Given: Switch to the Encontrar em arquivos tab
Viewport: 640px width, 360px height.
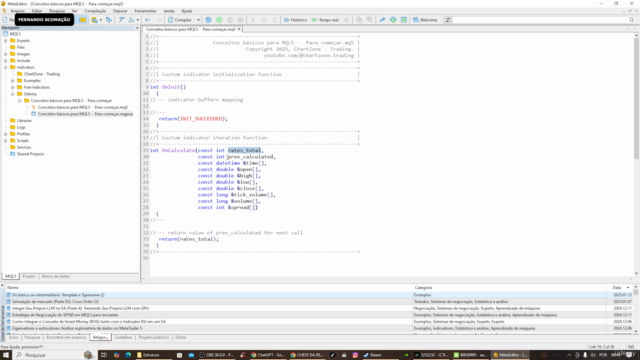Looking at the screenshot, I should [x=67, y=338].
